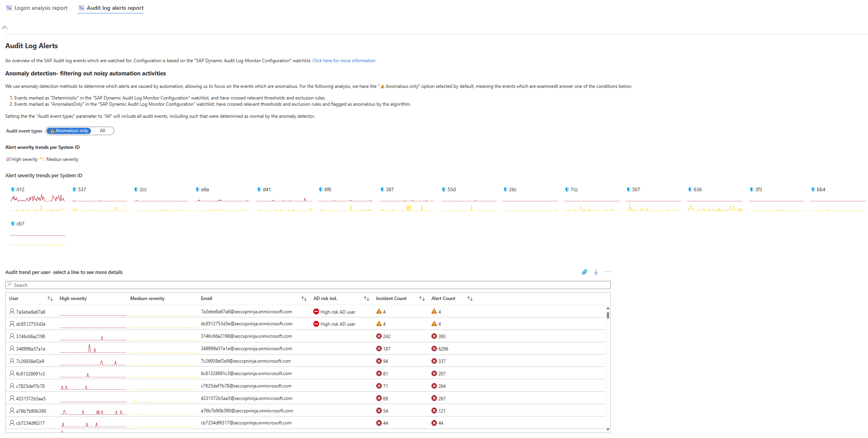Sort table by the User column
This screenshot has width=868, height=438.
click(x=50, y=298)
